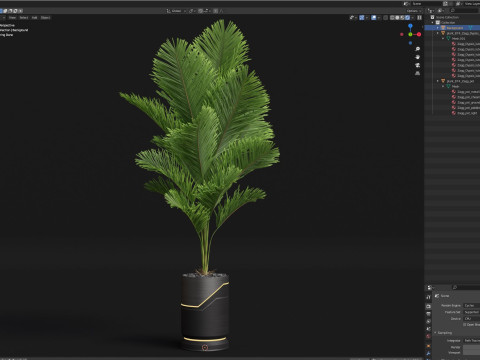Click the outliner search field

[x=464, y=11]
